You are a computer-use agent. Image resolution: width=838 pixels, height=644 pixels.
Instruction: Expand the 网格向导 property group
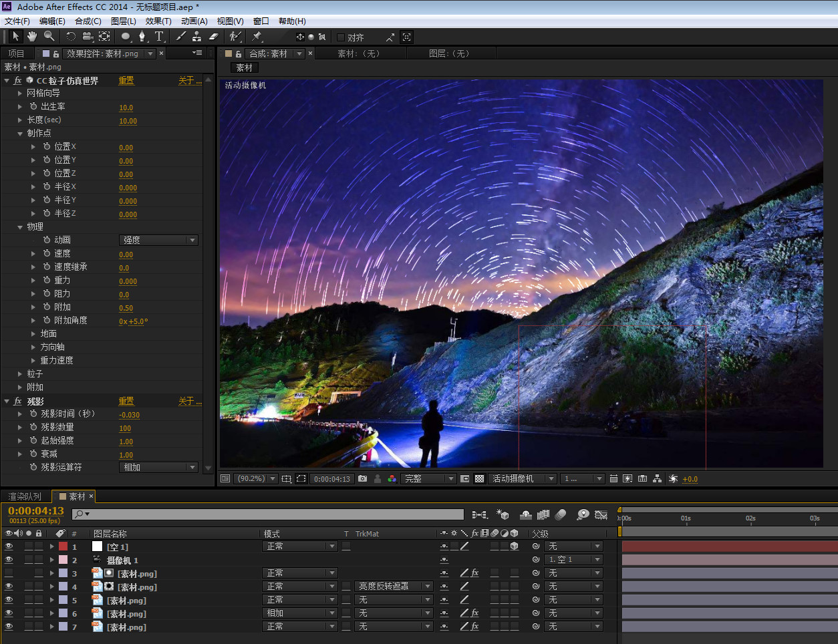tap(20, 94)
